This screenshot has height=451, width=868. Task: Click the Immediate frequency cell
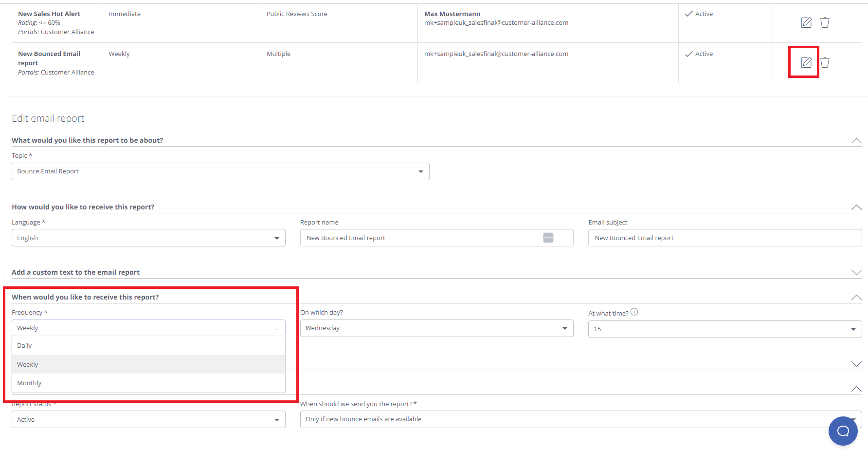[125, 14]
